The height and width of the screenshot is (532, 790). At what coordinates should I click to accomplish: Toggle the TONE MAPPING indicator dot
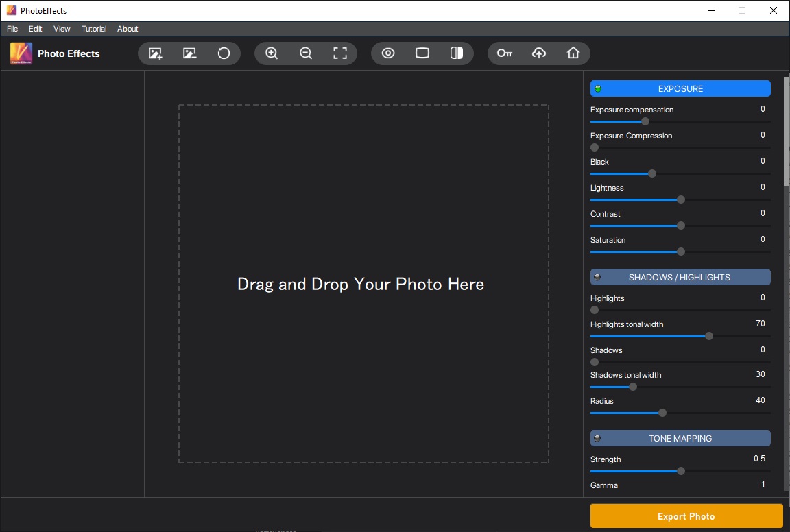tap(597, 438)
